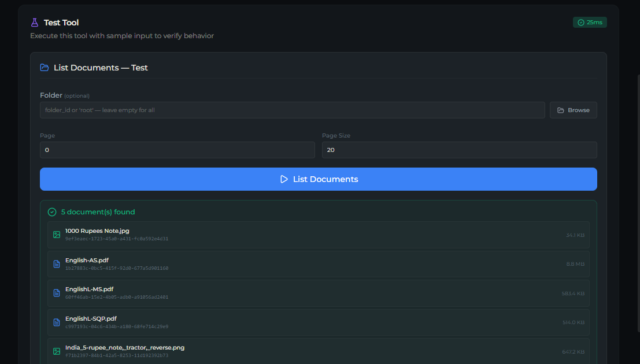The width and height of the screenshot is (640, 364).
Task: Click the image icon for 1000 Rupees Note.jpg
Action: coord(57,235)
